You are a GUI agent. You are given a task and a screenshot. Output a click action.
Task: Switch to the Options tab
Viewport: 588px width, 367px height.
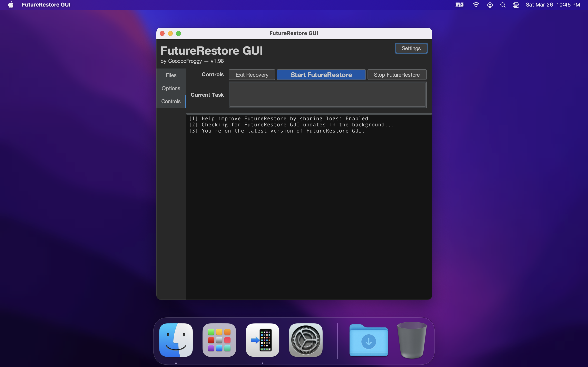coord(171,88)
